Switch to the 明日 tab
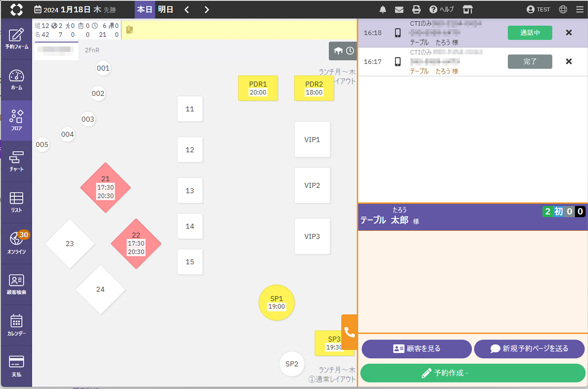Viewport: 588px width, 389px height. pos(165,9)
